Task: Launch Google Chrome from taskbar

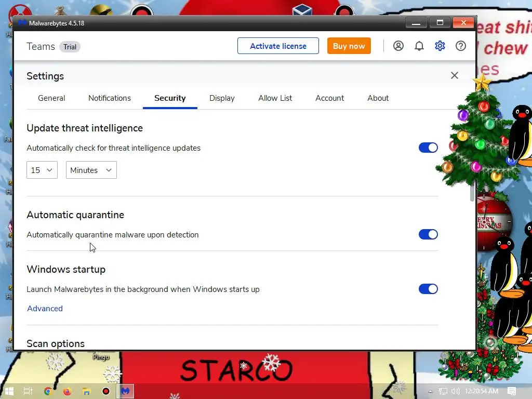Action: 48,391
